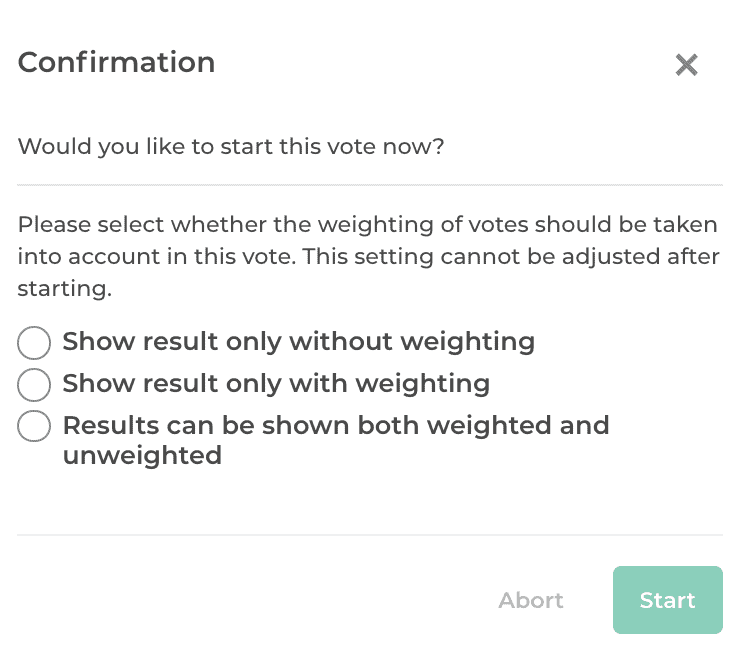
Task: Click the word 'Start' inside the green button
Action: 667,600
